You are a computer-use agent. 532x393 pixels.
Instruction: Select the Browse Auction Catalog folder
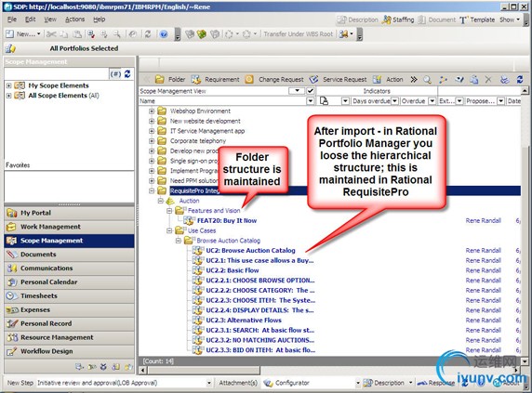point(229,241)
